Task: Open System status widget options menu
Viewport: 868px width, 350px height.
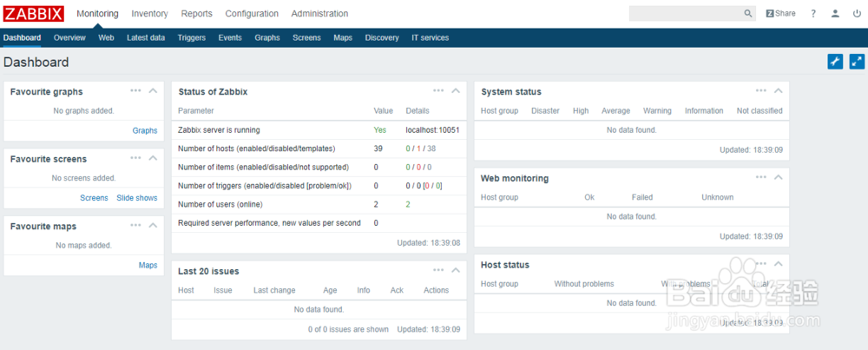Action: [760, 90]
